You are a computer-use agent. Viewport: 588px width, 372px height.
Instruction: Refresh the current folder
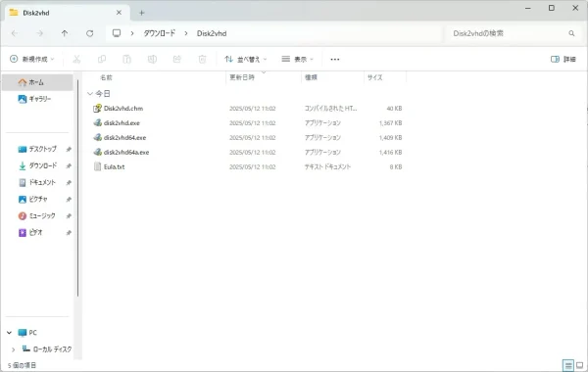click(89, 33)
